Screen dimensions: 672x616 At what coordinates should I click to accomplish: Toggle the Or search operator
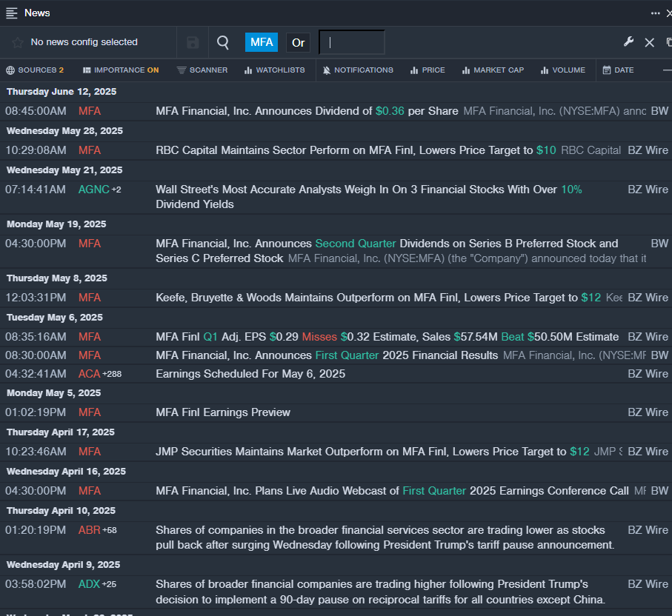[299, 42]
